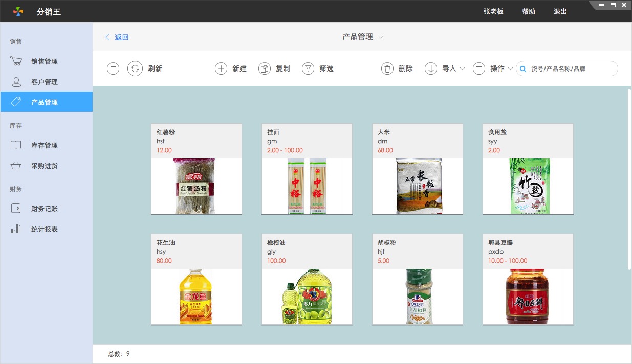
Task: Open the 产品管理 title dropdown arrow
Action: 381,37
